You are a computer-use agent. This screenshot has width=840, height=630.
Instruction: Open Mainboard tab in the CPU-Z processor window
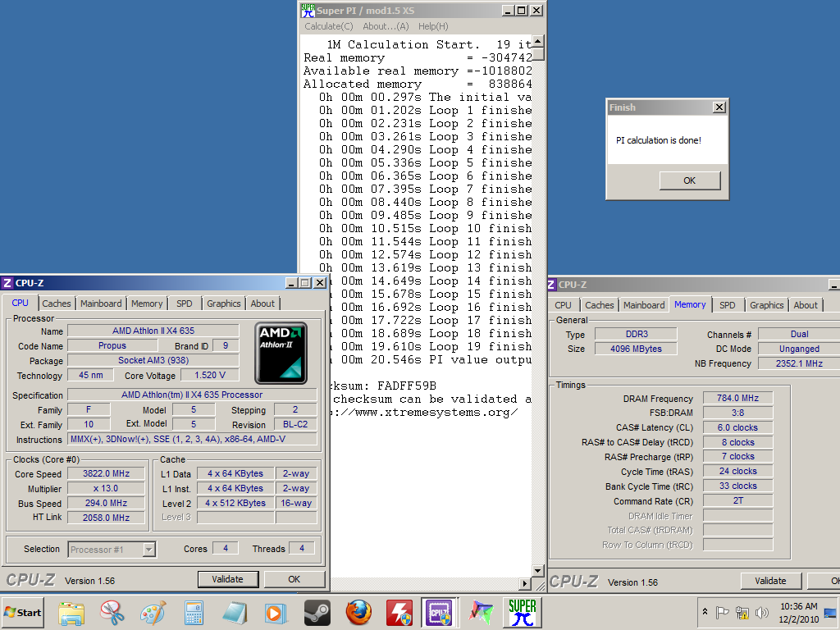pos(101,304)
